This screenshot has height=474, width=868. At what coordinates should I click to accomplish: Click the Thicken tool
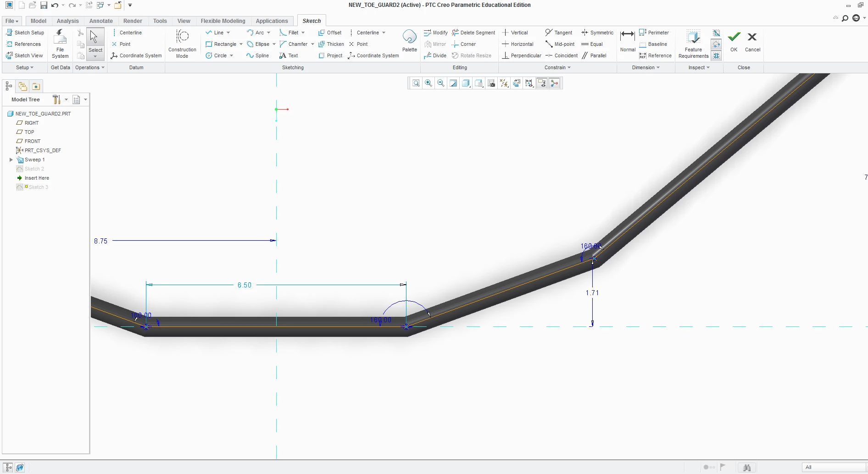click(331, 44)
